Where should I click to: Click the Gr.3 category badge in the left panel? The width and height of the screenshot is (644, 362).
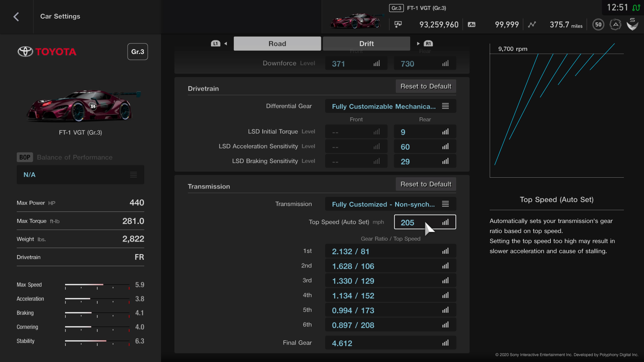(138, 51)
